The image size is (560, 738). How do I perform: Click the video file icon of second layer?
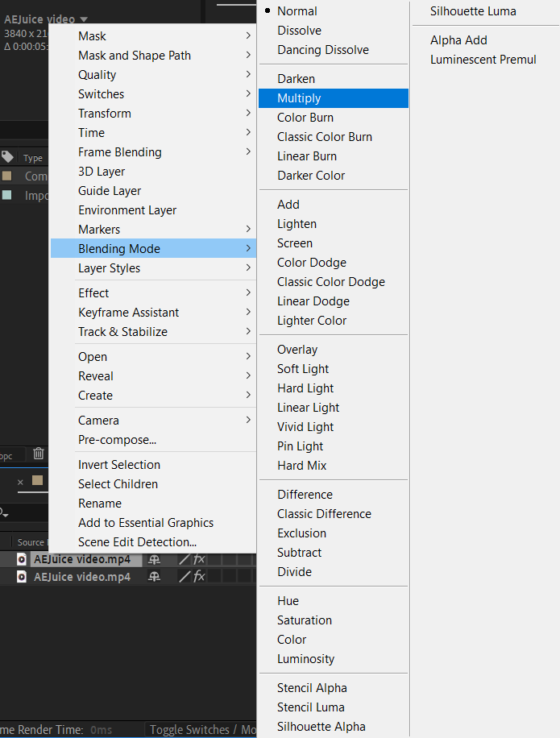point(22,577)
